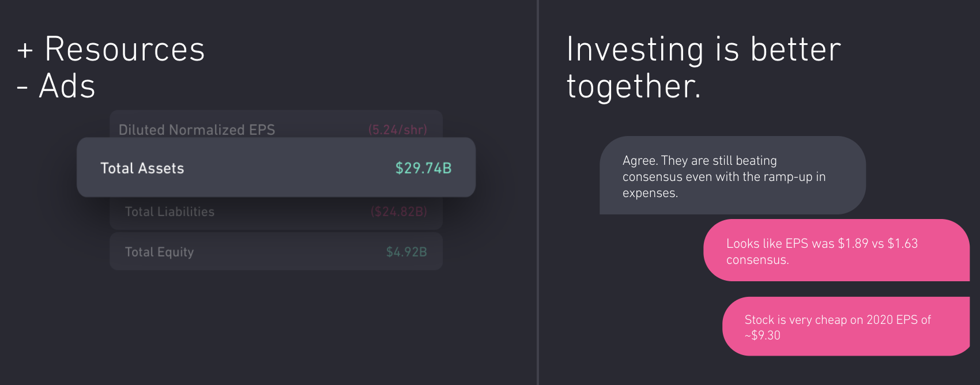Click the (5.24/shr) EPS value

398,129
